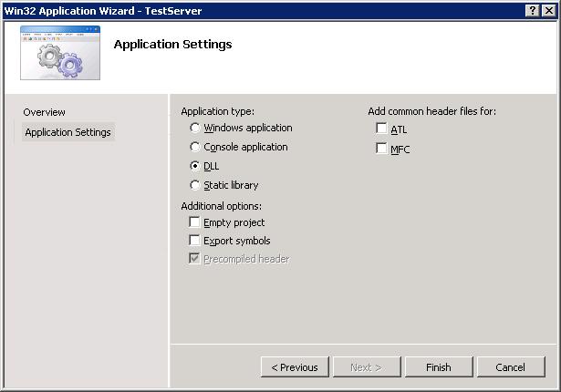The height and width of the screenshot is (392, 561).
Task: Click the gears wizard banner image
Action: click(x=61, y=55)
